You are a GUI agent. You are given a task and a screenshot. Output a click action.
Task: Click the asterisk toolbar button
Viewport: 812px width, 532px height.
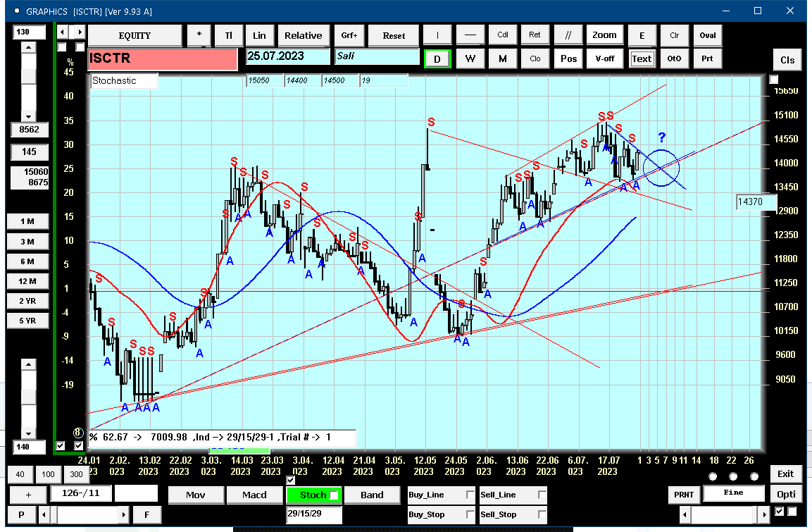point(199,35)
